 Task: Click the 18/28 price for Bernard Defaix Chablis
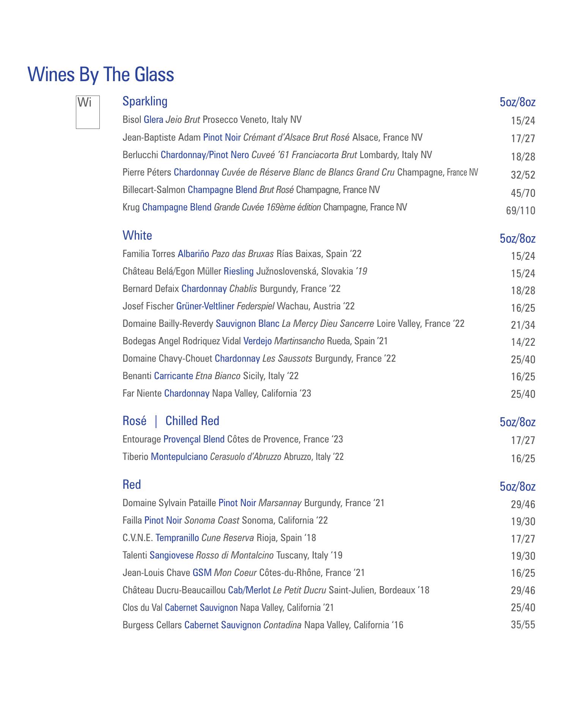(x=523, y=291)
